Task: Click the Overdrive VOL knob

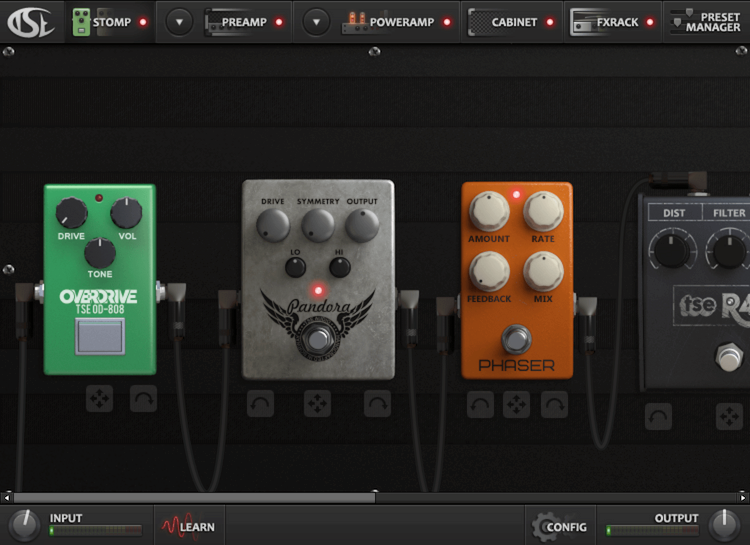Action: pyautogui.click(x=127, y=213)
